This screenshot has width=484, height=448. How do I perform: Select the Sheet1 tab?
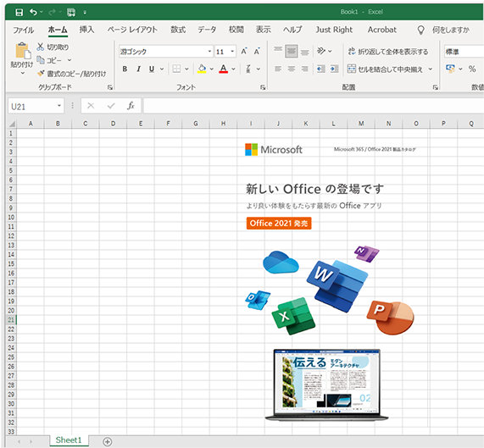(x=69, y=440)
